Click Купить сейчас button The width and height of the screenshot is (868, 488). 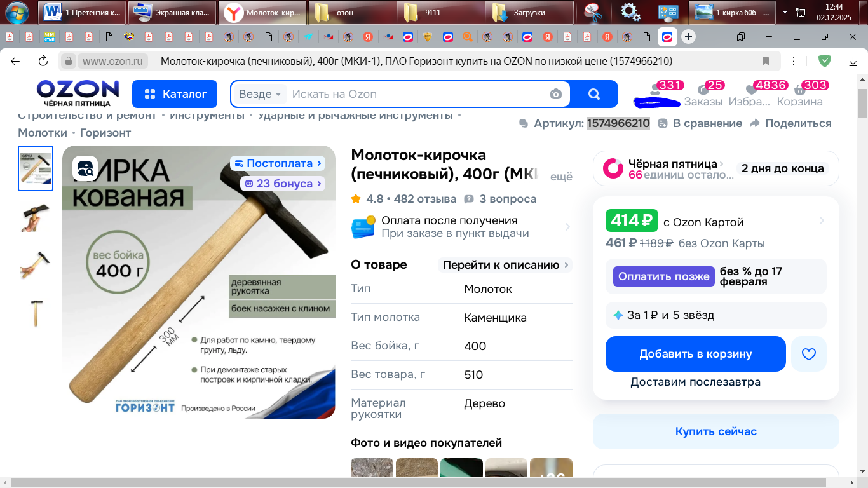click(715, 431)
